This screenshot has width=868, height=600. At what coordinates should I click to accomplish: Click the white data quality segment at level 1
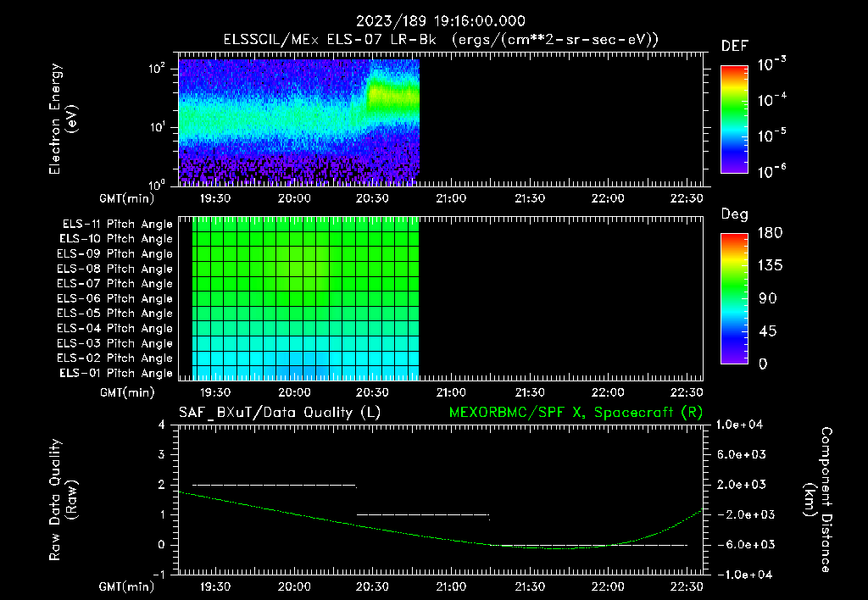423,514
